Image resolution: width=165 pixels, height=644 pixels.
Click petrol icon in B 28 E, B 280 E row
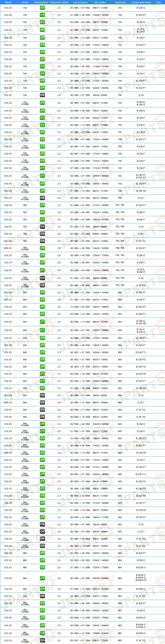tap(42, 270)
